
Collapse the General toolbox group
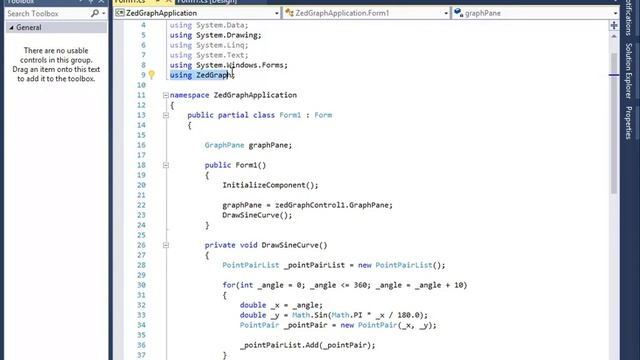[x=11, y=27]
